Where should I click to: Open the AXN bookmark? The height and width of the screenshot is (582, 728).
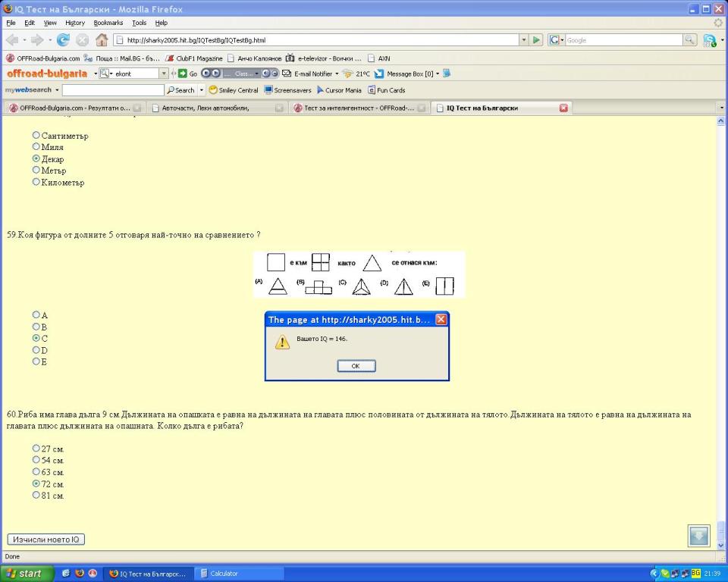point(379,58)
